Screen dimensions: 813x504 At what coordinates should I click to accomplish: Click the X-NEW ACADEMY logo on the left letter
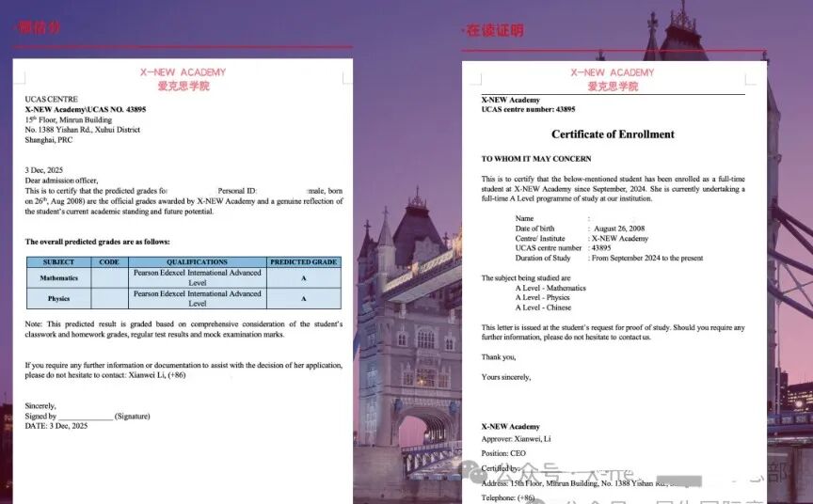tap(183, 79)
